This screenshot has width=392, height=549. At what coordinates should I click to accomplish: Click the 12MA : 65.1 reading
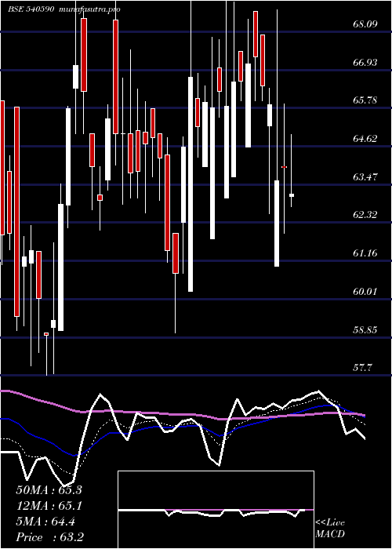click(x=49, y=506)
